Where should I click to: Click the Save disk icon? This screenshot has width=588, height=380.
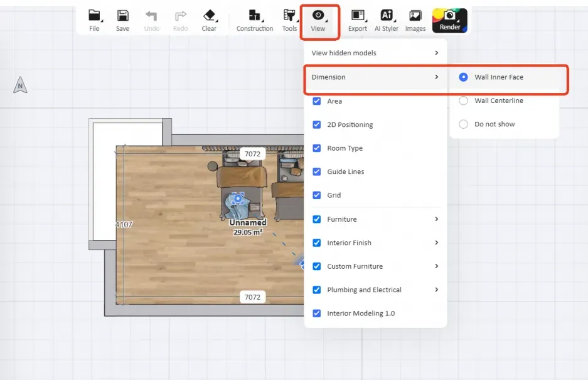[123, 16]
